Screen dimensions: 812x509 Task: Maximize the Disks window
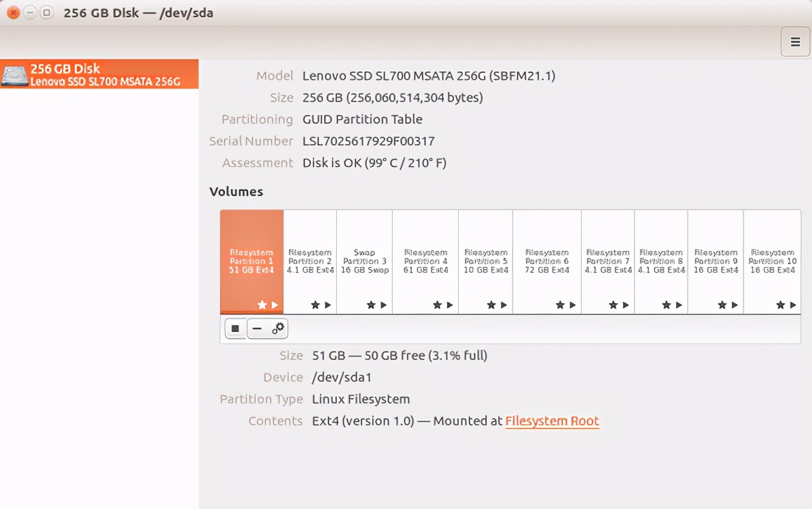click(46, 13)
